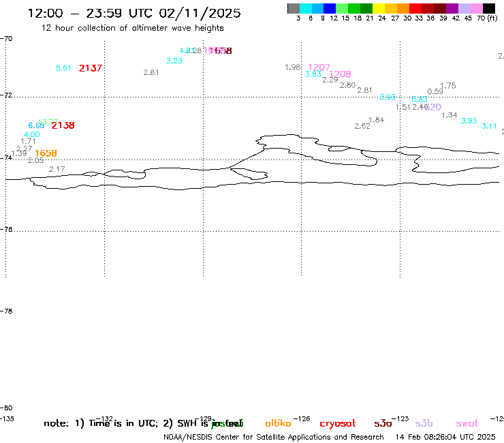Click the pink value 1207
Viewport: 504px width, 443px height.
(x=319, y=67)
